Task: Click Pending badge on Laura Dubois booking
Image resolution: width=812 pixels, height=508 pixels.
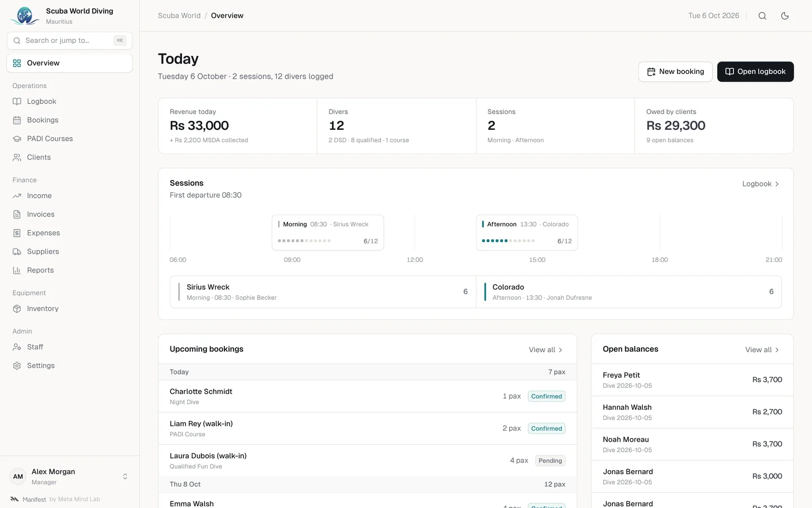Action: click(x=550, y=461)
